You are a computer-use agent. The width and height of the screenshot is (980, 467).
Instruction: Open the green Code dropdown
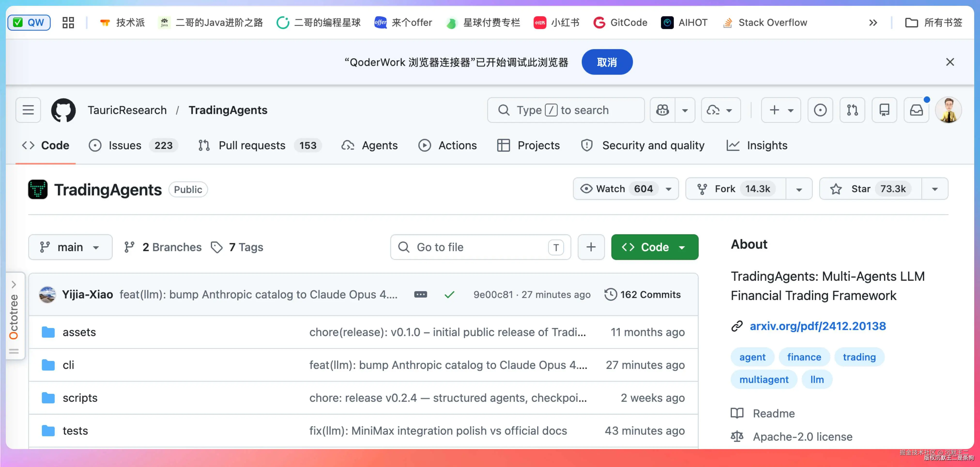654,247
